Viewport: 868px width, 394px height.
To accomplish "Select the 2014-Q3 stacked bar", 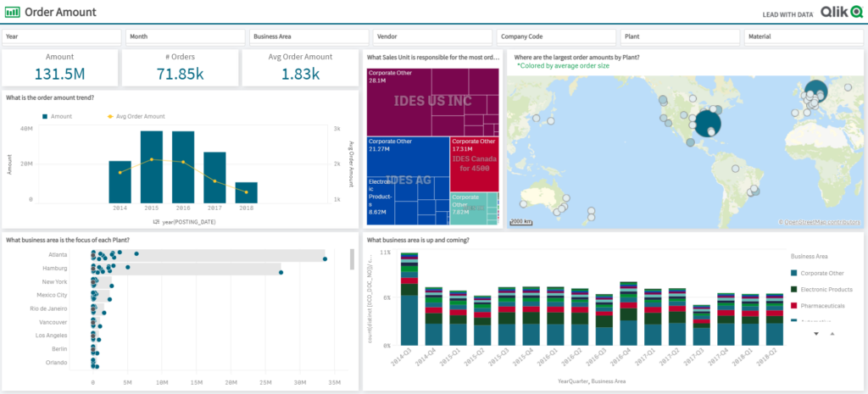I will (409, 299).
